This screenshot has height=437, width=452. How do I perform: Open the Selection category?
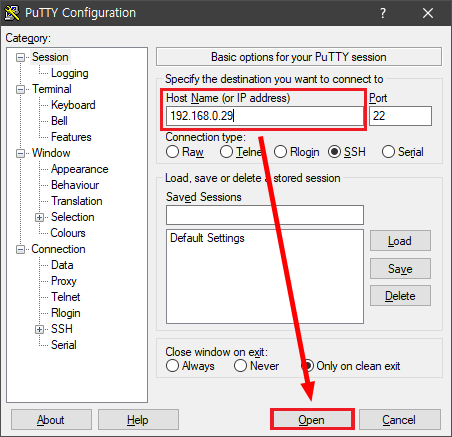coord(72,217)
